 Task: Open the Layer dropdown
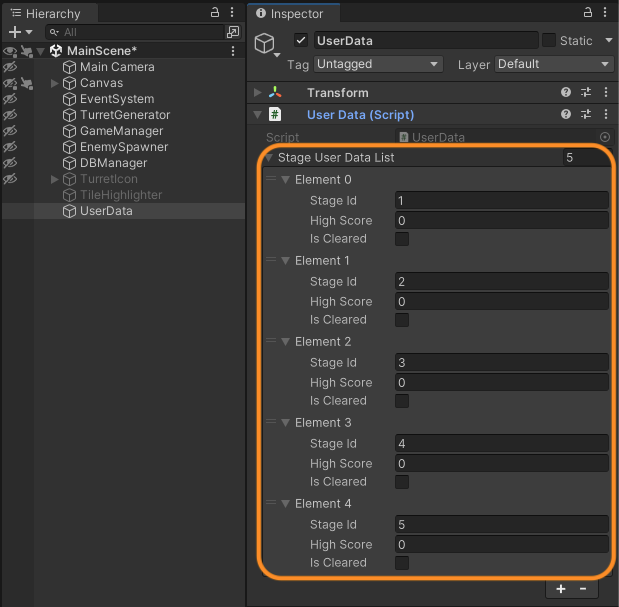(x=554, y=64)
